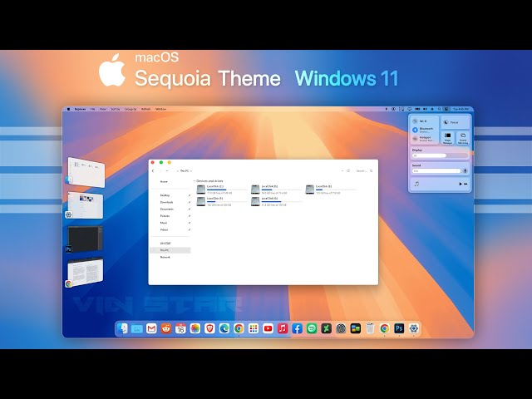
Task: Select Chrome window thumbnail in Stage Manager
Action: pyautogui.click(x=86, y=272)
